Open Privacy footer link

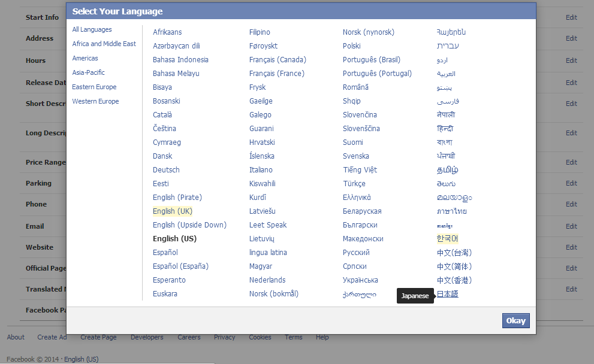tap(224, 337)
